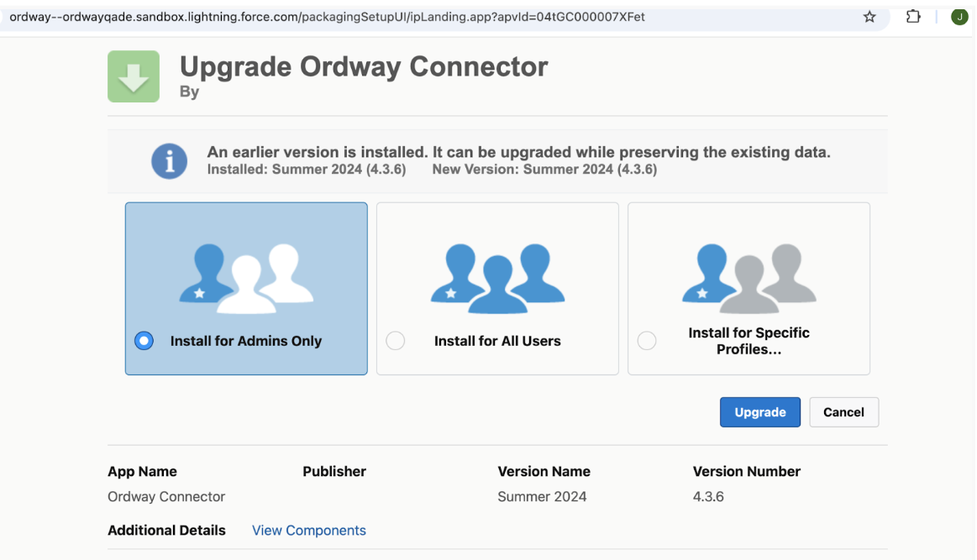This screenshot has height=560, width=977.
Task: Click the blue information icon
Action: [170, 161]
